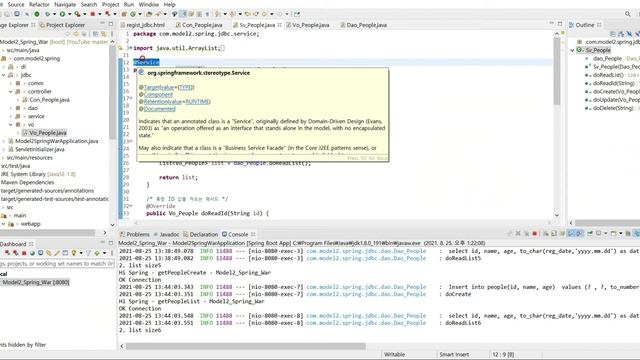Toggle Show Console on standard output change
Viewport: 640px width, 360px height.
coord(571,233)
